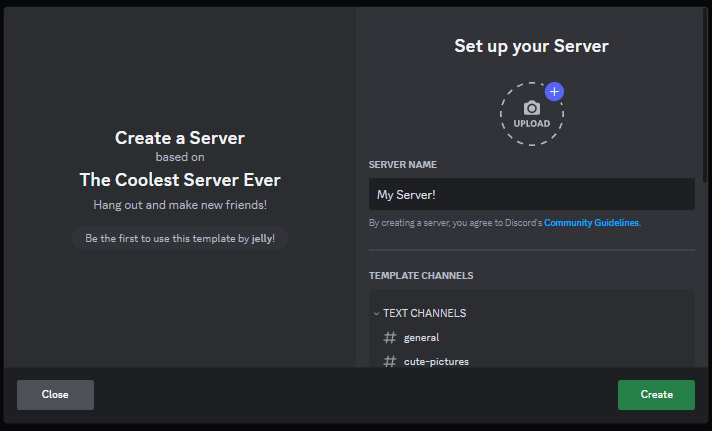Click the UPLOAD text inside dashed circle

tap(532, 124)
